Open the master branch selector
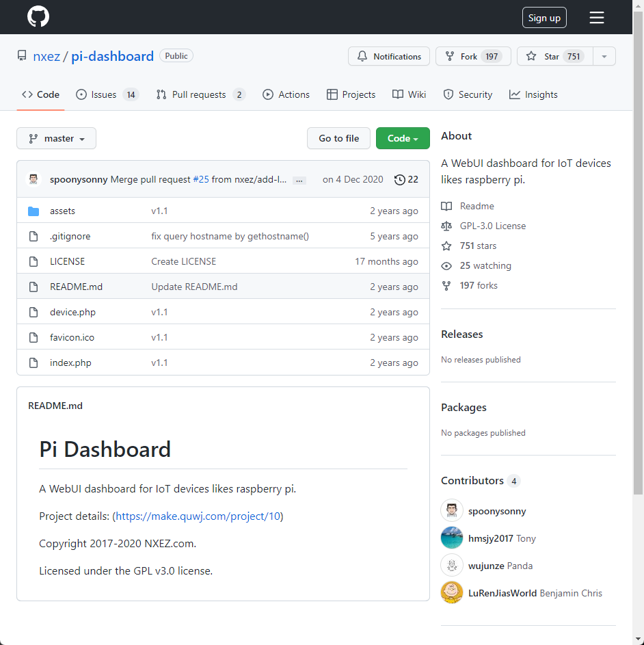The height and width of the screenshot is (645, 644). [x=56, y=138]
